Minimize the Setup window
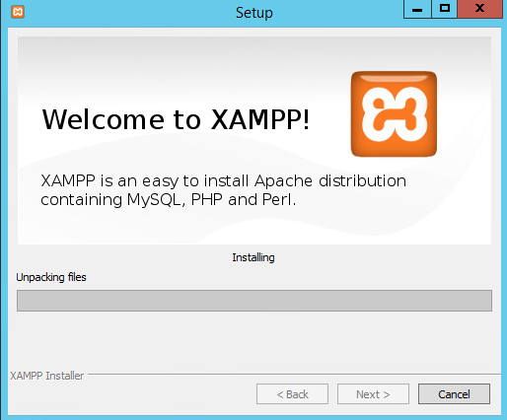This screenshot has width=507, height=420. (417, 9)
